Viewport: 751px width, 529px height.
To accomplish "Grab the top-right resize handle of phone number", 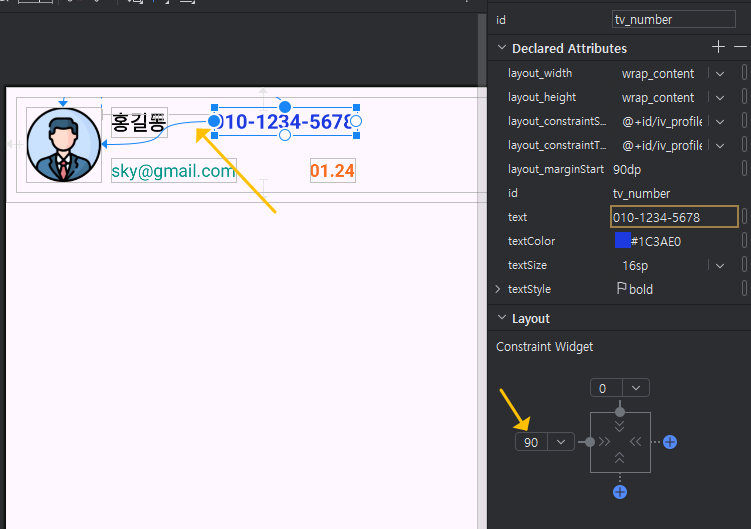I will tap(356, 107).
